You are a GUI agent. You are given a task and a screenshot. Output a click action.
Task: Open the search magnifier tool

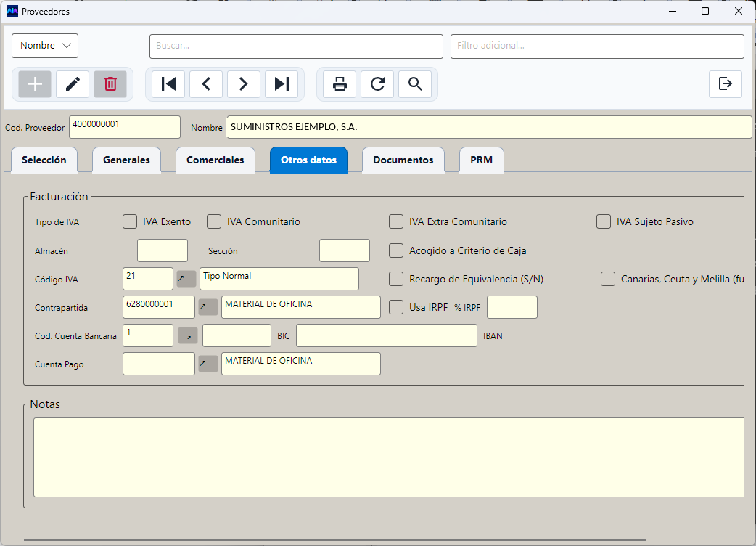415,84
